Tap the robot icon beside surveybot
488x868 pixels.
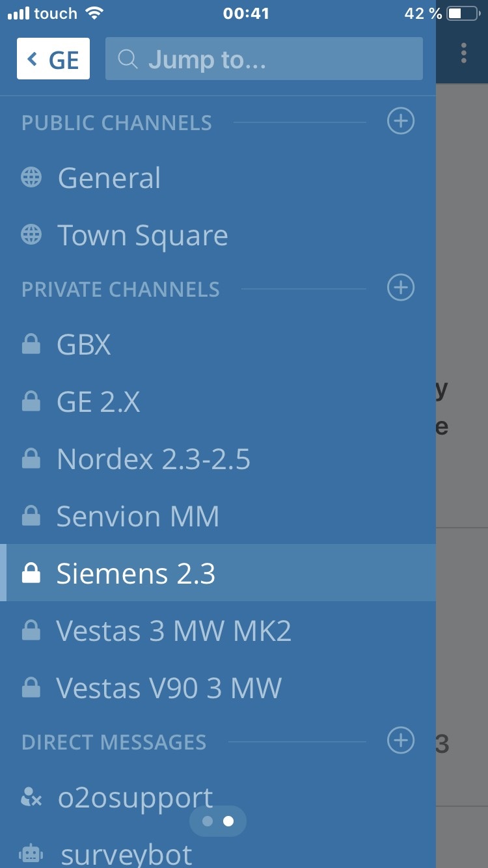point(31,854)
